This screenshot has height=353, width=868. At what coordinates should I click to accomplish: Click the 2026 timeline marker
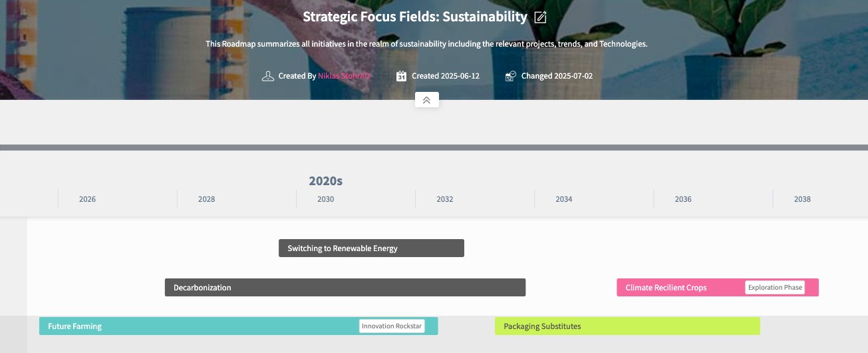coord(87,199)
